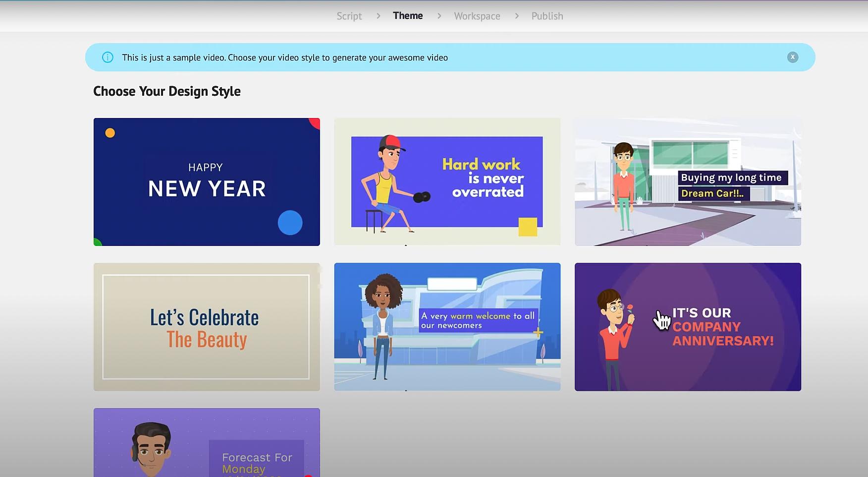Jump to the Publish step
868x477 pixels.
[547, 16]
